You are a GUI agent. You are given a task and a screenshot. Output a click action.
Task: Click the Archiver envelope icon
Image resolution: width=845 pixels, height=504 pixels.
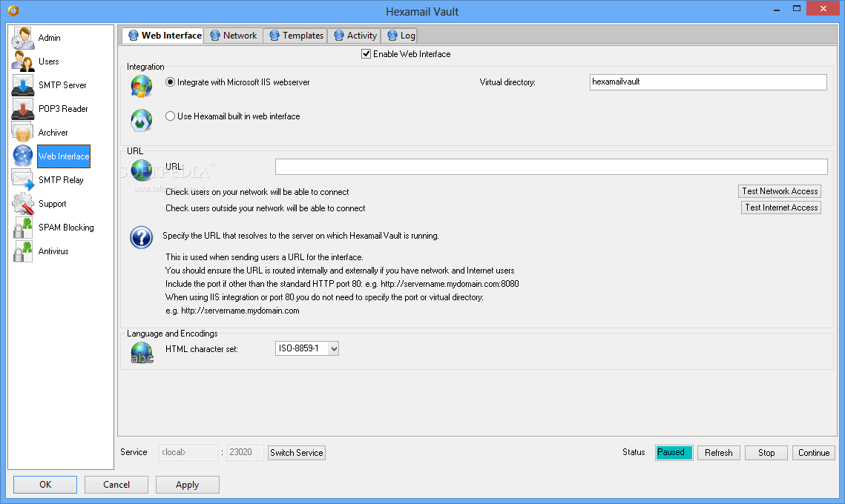coord(23,133)
